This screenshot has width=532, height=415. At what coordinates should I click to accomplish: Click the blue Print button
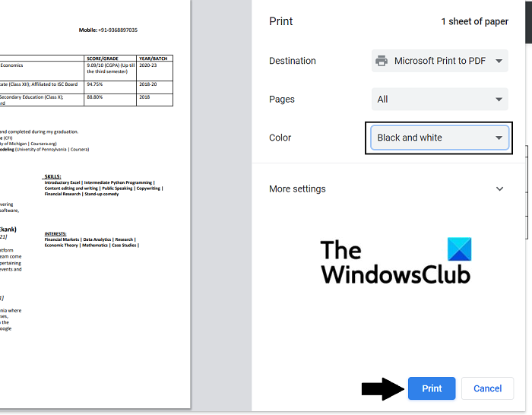[x=432, y=388]
